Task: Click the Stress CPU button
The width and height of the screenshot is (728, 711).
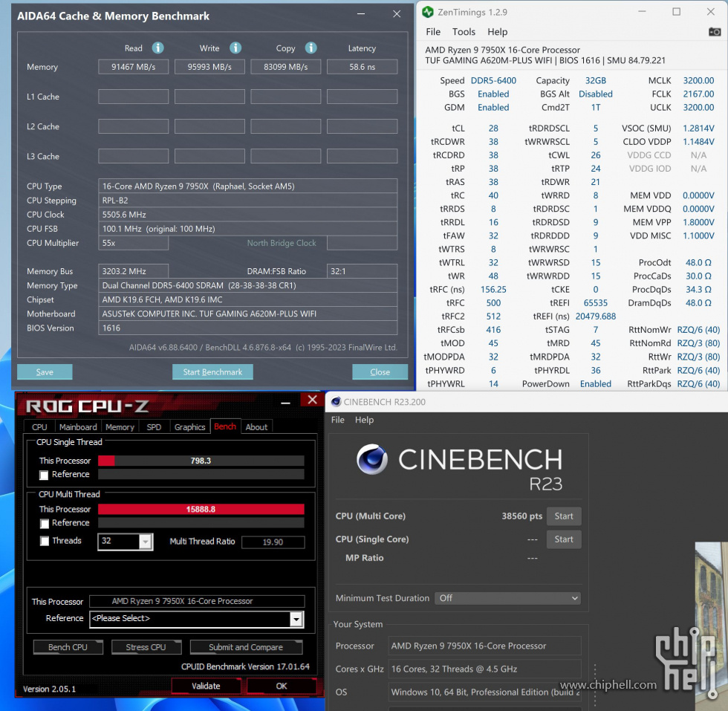Action: coord(146,647)
